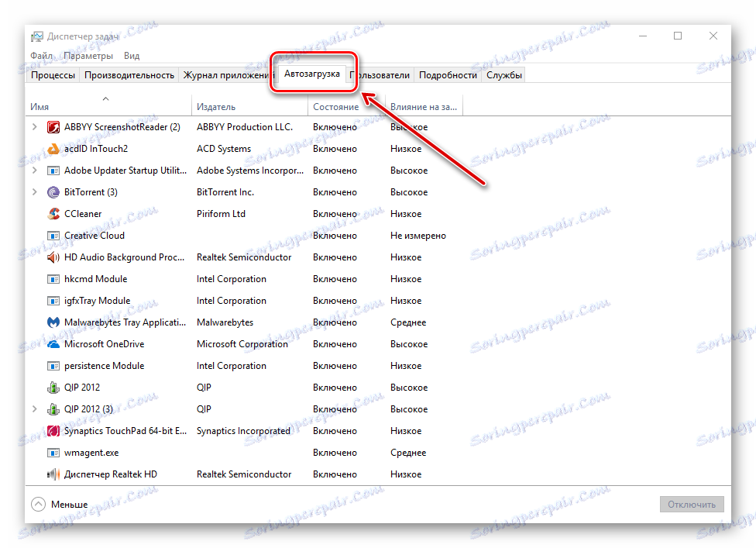Click Высокое impact for Microsoft OneDrive
Image resolution: width=756 pixels, height=548 pixels.
coord(409,344)
